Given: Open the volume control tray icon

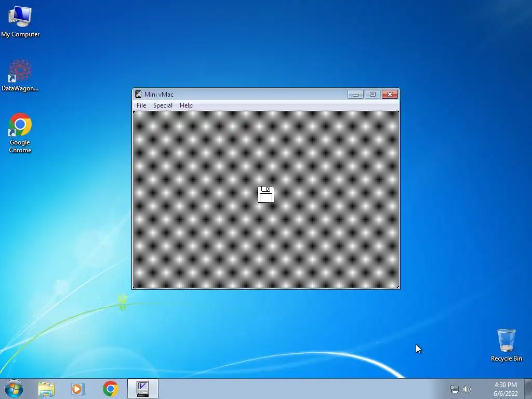Looking at the screenshot, I should pos(467,389).
